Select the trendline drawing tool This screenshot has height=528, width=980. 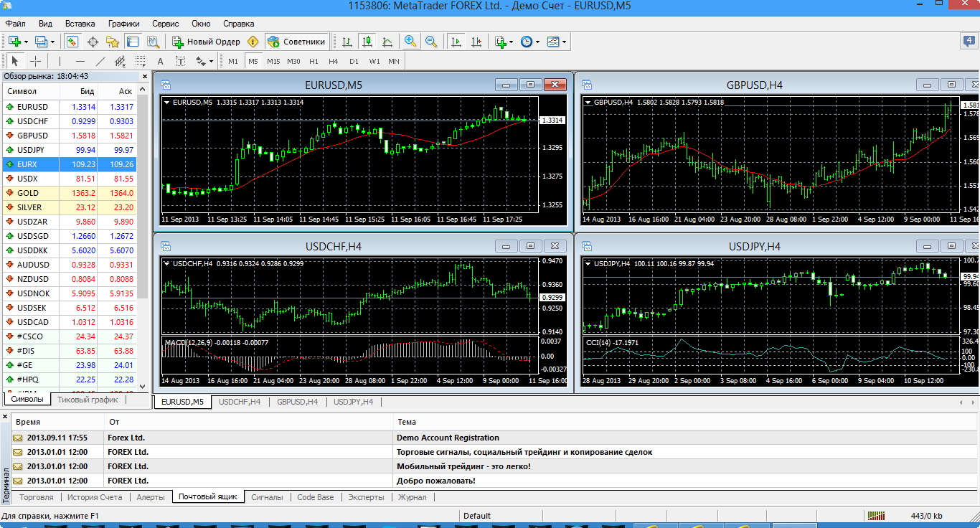click(x=100, y=61)
